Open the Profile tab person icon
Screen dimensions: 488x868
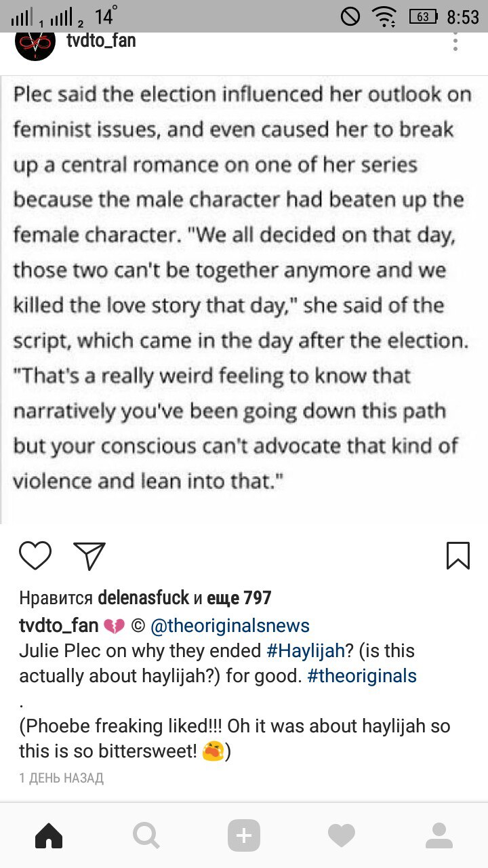click(x=439, y=835)
